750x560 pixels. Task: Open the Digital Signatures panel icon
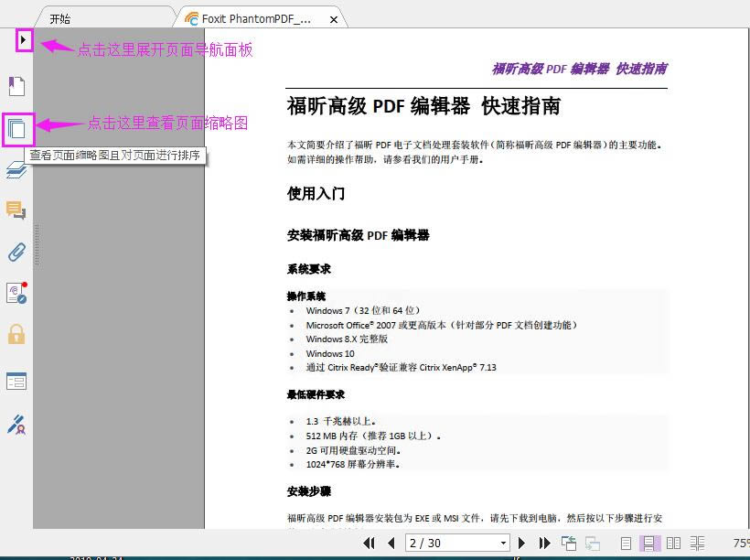(16, 293)
